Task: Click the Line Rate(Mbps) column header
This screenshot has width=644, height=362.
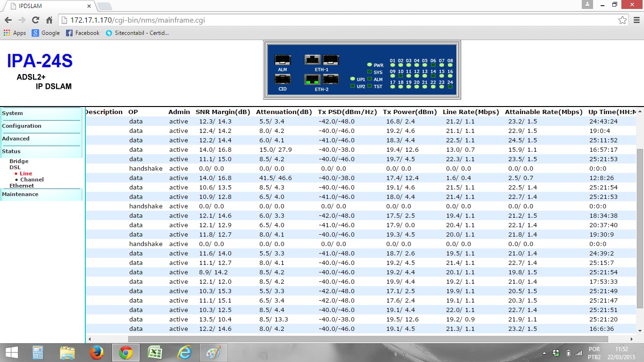Action: 471,112
